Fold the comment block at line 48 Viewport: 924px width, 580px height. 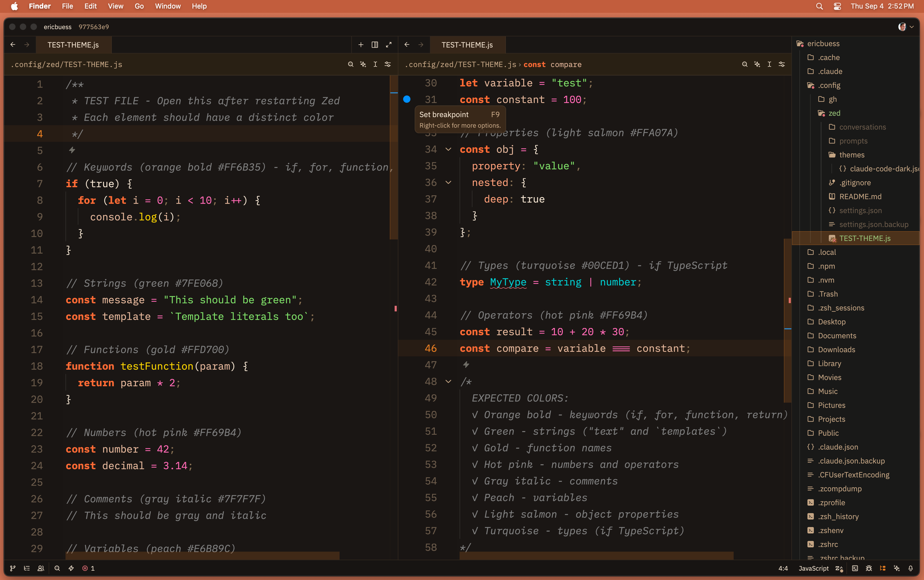[448, 381]
